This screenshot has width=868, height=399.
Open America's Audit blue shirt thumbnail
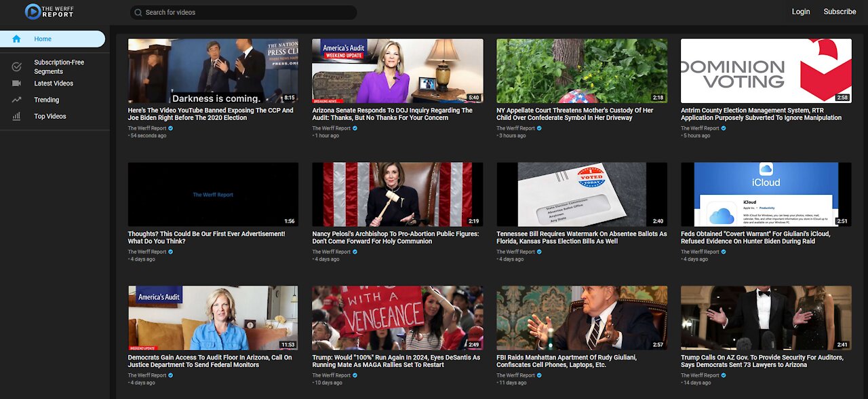tap(213, 318)
